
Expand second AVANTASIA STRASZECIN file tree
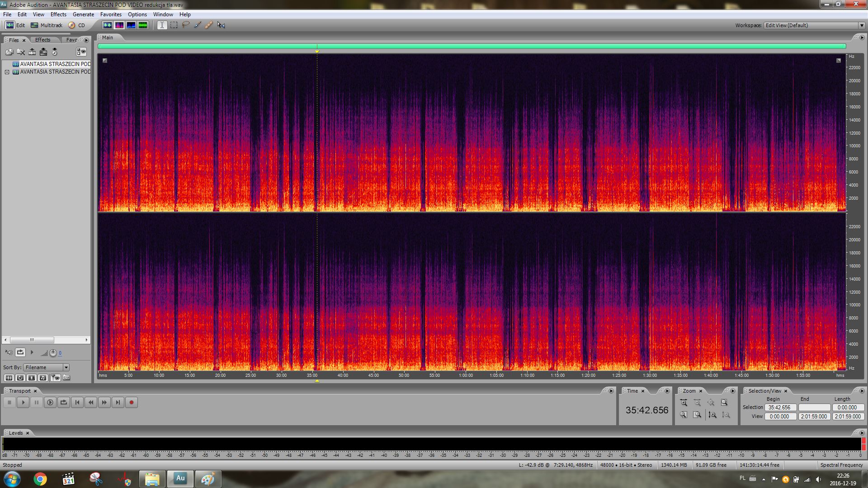click(x=7, y=72)
